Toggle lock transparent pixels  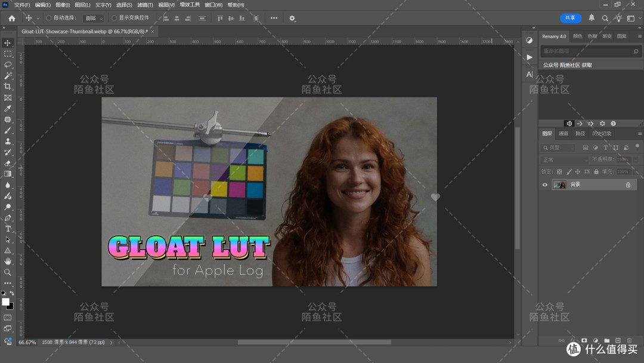click(x=559, y=172)
